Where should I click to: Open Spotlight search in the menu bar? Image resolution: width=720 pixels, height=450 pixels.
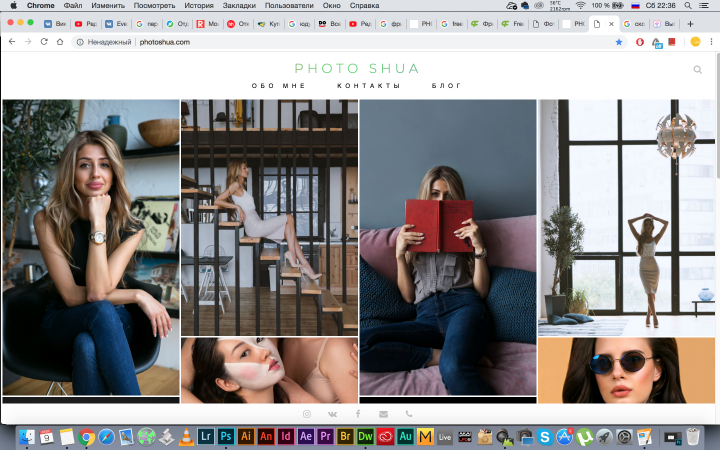(688, 6)
